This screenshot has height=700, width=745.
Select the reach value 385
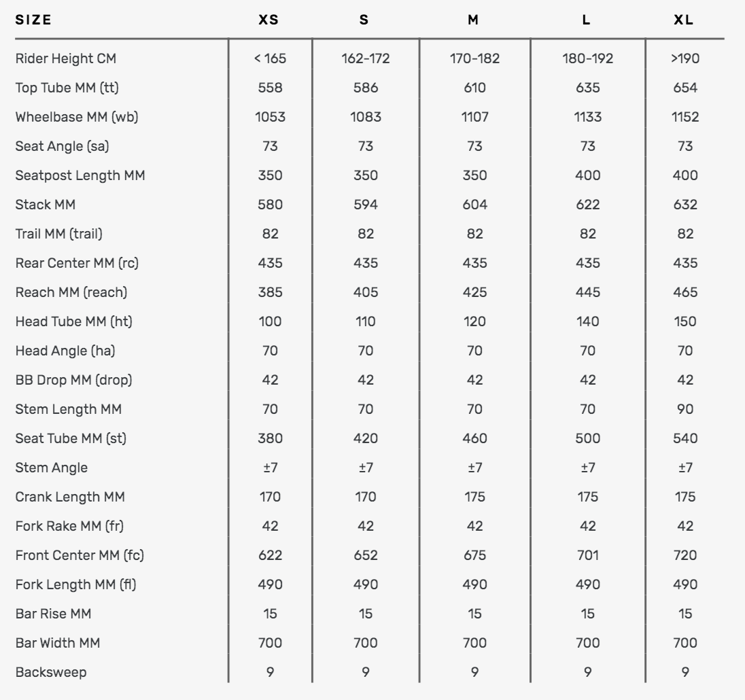(270, 292)
